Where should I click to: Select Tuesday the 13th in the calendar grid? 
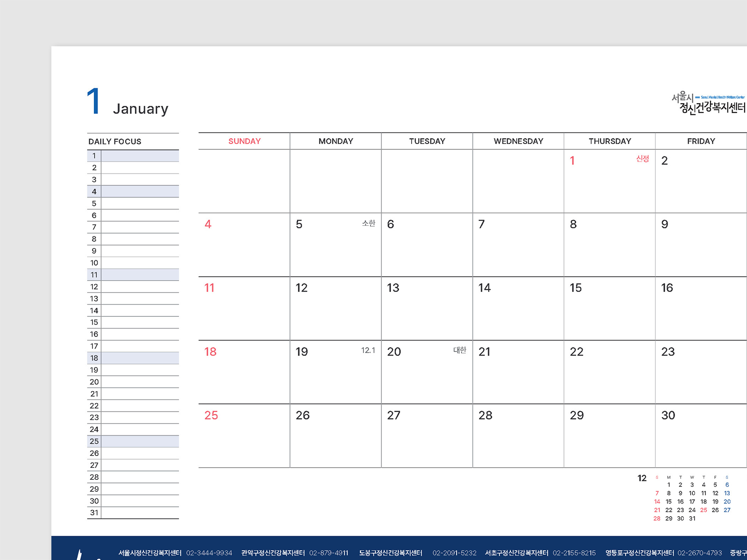(x=393, y=288)
